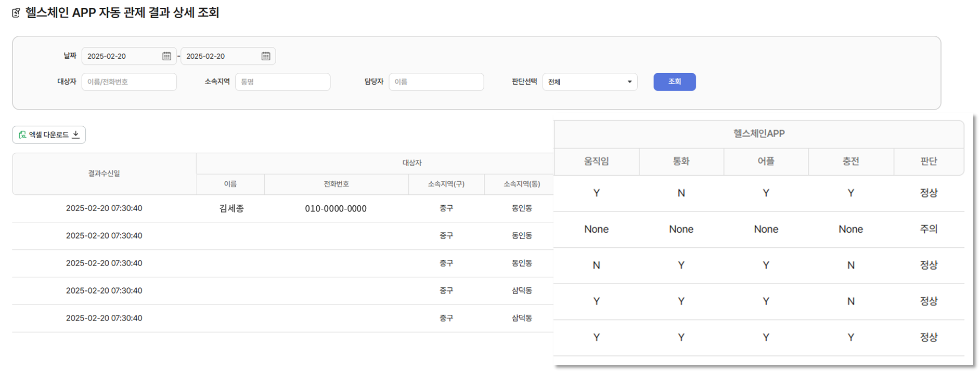Click the blue 조회 search button
This screenshot has width=980, height=372.
click(x=675, y=82)
